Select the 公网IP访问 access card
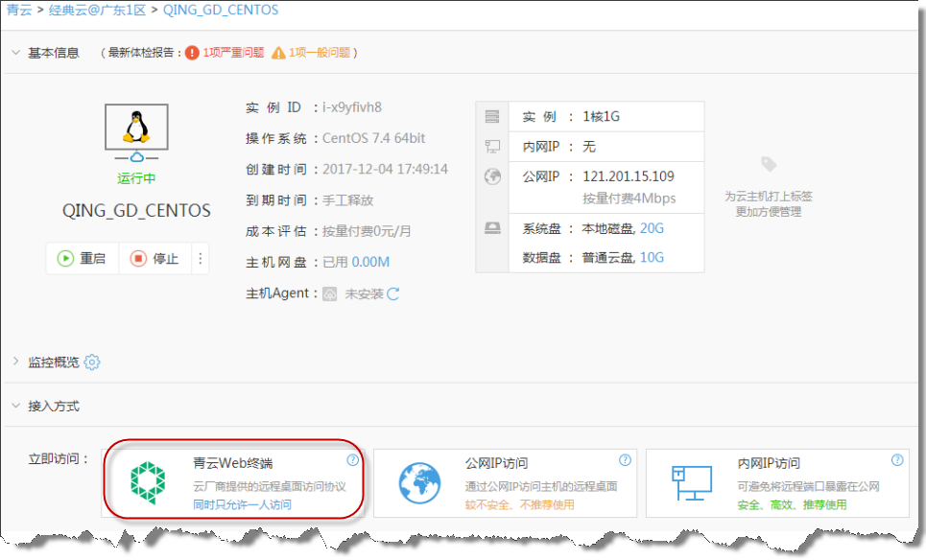This screenshot has height=560, width=926. [x=505, y=482]
